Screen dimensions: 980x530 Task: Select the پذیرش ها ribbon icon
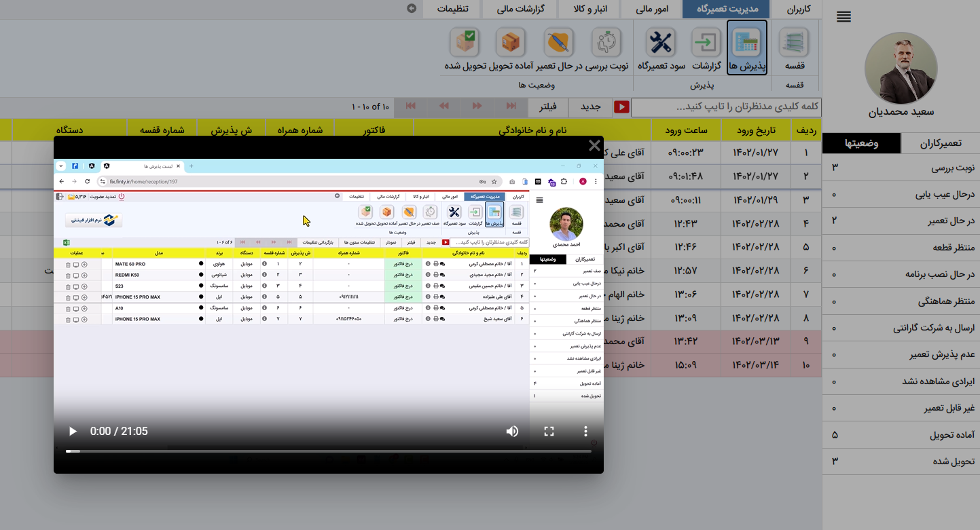pyautogui.click(x=747, y=48)
